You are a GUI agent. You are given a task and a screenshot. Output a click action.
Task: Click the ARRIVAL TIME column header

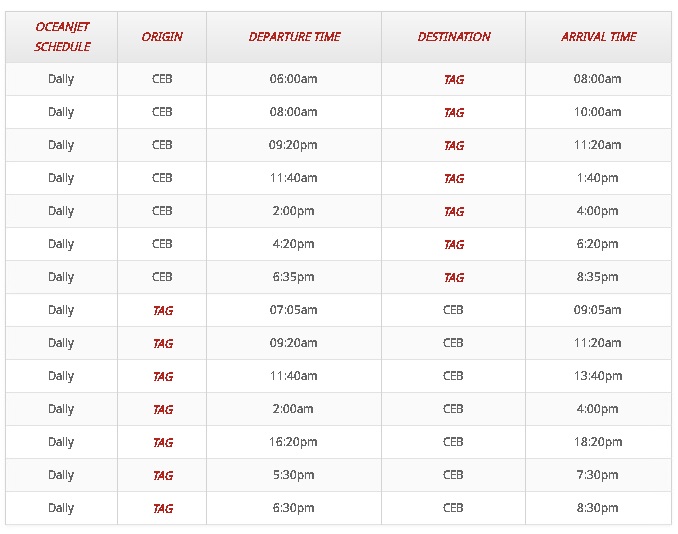[x=599, y=37]
